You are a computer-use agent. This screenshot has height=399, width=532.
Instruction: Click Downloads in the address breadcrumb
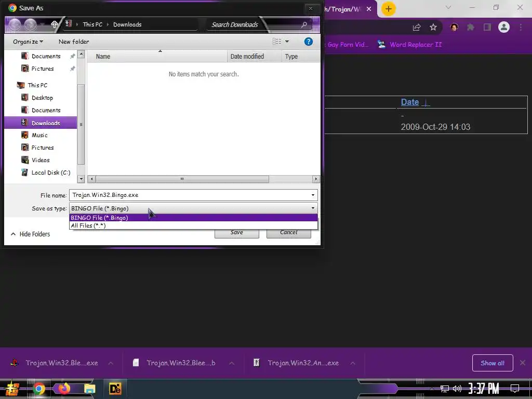click(x=127, y=24)
